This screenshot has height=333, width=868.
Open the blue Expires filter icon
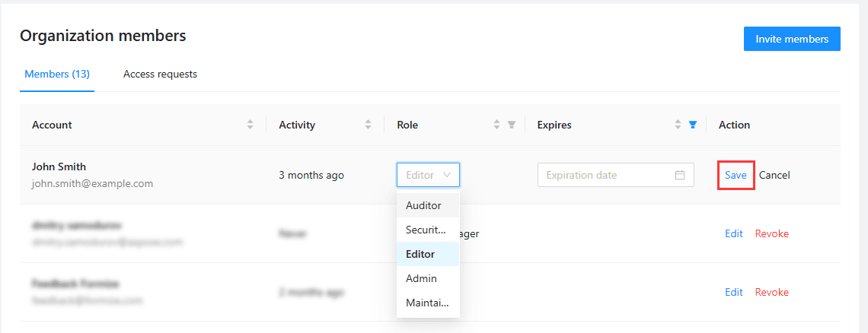pos(692,125)
